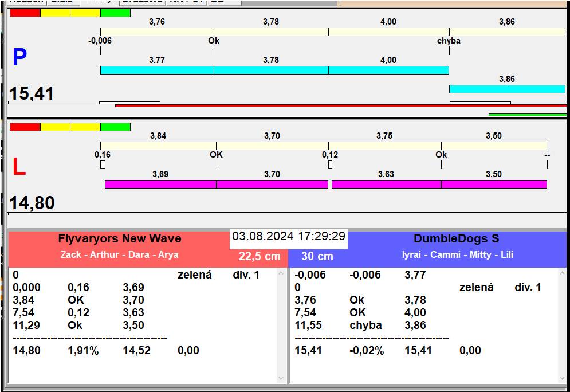The image size is (570, 392).
Task: Select the cyan 4,00 run bar in lane P
Action: coord(388,70)
